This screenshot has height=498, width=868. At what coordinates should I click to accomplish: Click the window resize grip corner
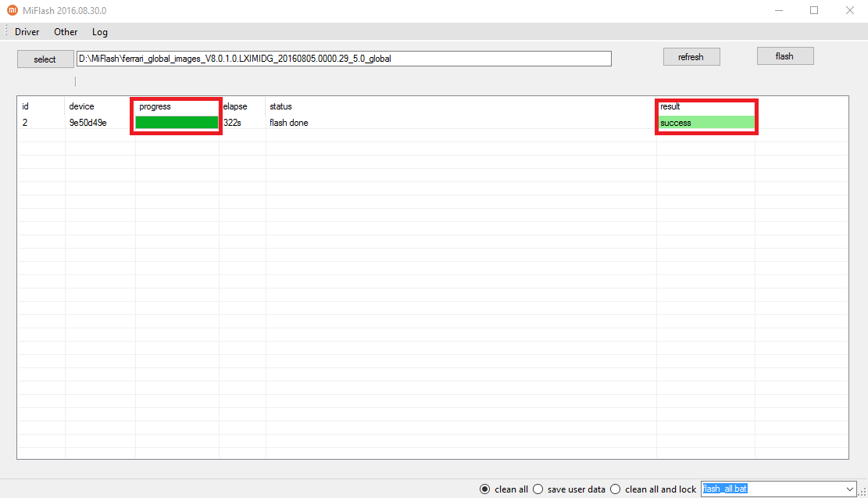pos(863,492)
